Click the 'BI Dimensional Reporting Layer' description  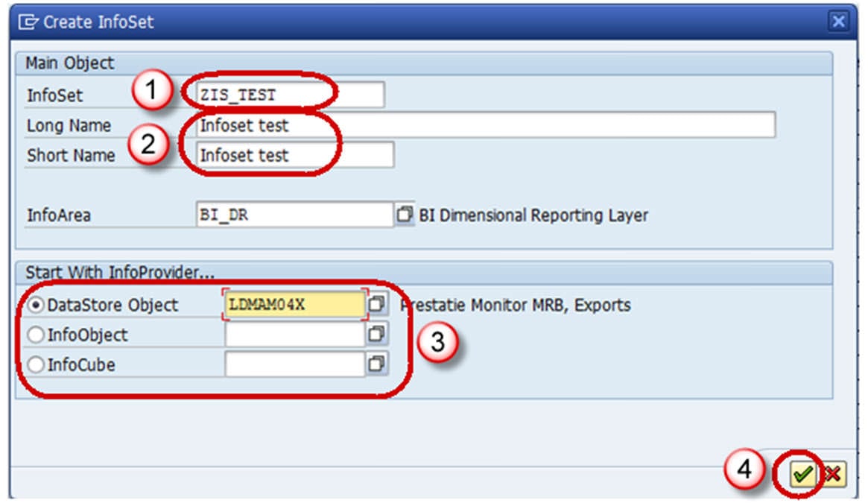(x=533, y=215)
